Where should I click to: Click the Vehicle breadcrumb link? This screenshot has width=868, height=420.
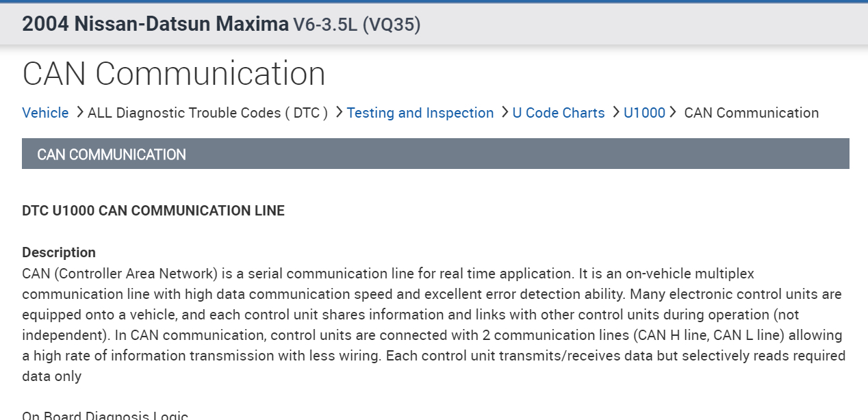click(x=45, y=113)
